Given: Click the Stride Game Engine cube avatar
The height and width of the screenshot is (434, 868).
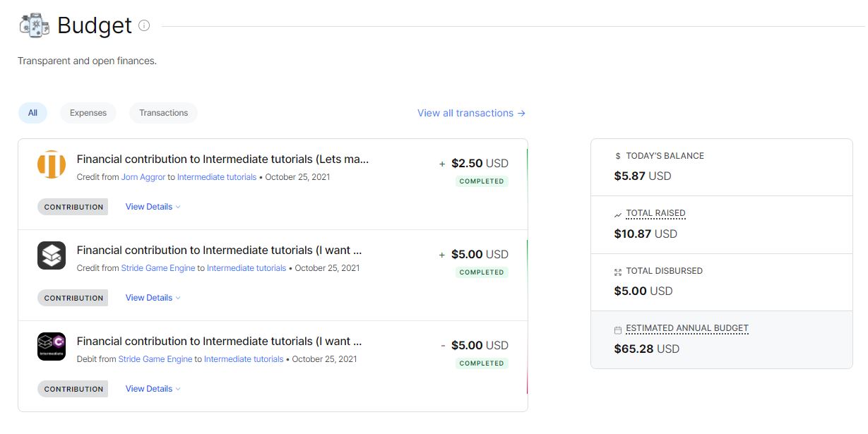Looking at the screenshot, I should click(x=51, y=255).
